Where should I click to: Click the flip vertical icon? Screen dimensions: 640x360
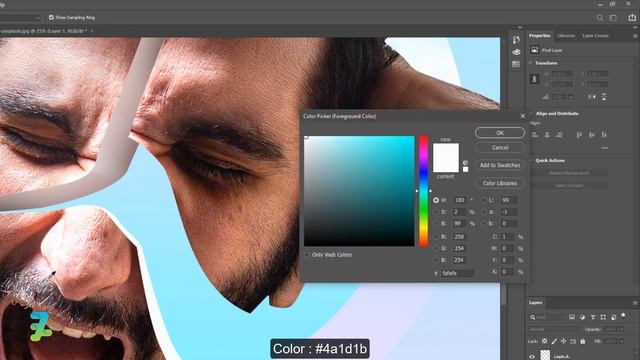click(x=604, y=97)
